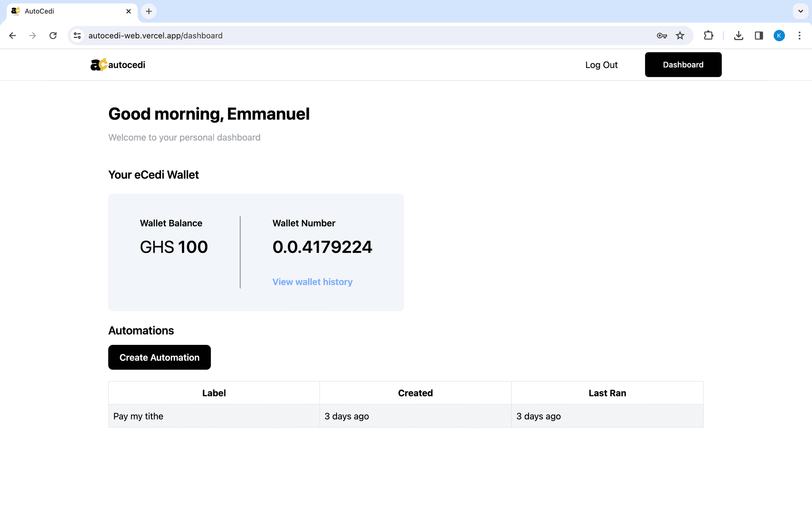Click the Log Out link
The height and width of the screenshot is (508, 812).
[x=601, y=65]
